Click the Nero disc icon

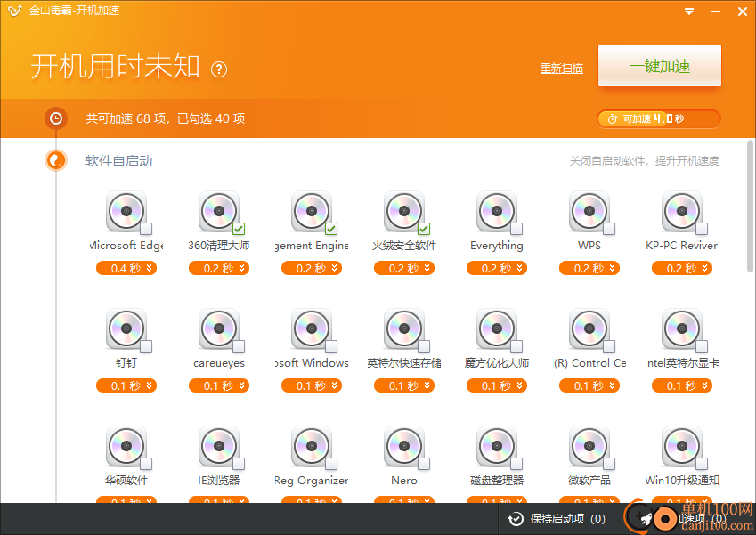click(x=404, y=446)
